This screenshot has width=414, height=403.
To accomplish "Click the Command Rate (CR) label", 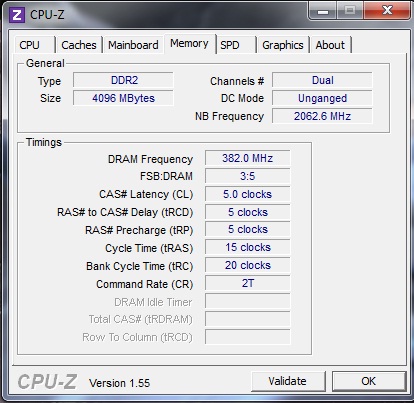I will (145, 284).
